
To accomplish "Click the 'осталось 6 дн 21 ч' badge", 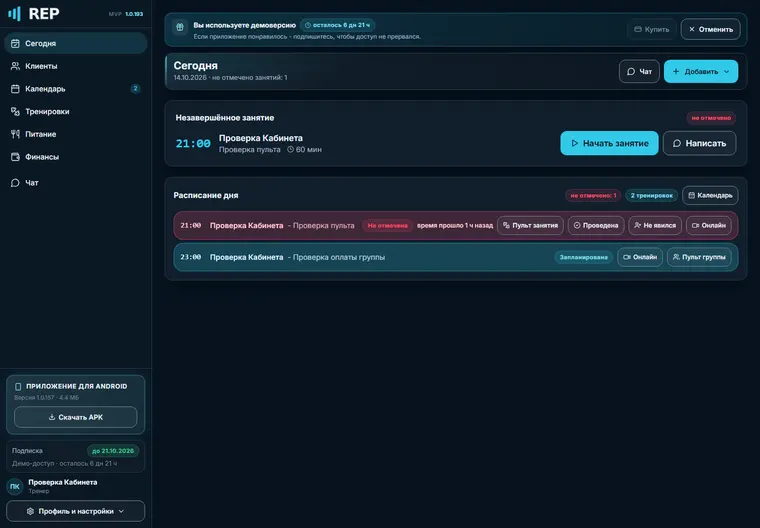I will coord(337,25).
